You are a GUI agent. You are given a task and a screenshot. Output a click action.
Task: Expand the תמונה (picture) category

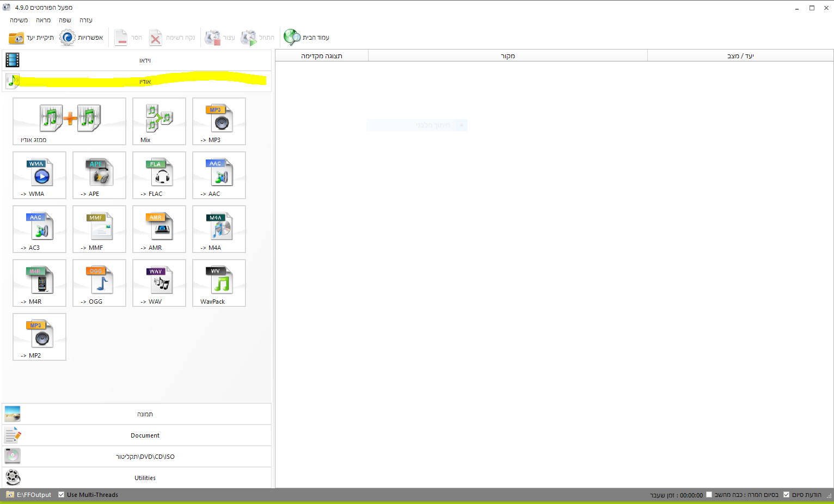pyautogui.click(x=137, y=414)
